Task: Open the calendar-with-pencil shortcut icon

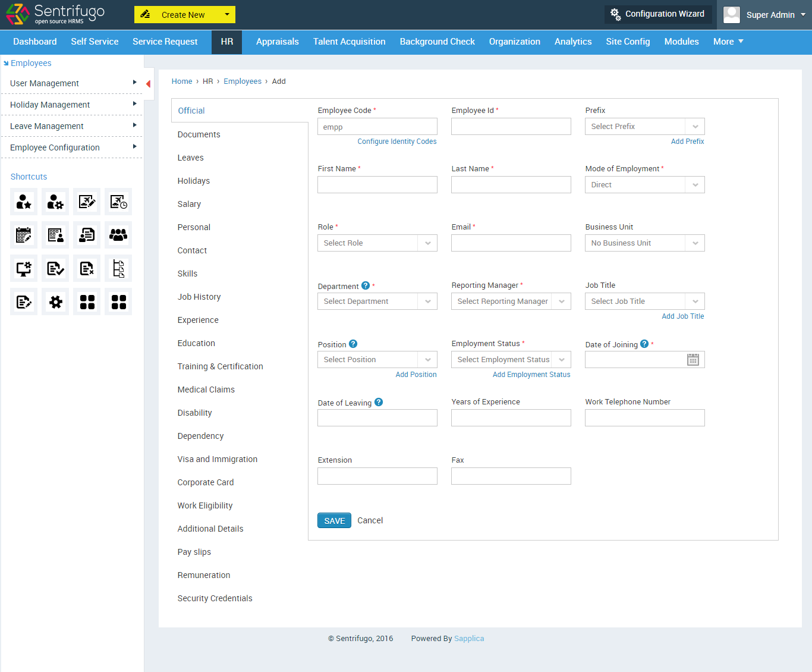Action: click(24, 235)
